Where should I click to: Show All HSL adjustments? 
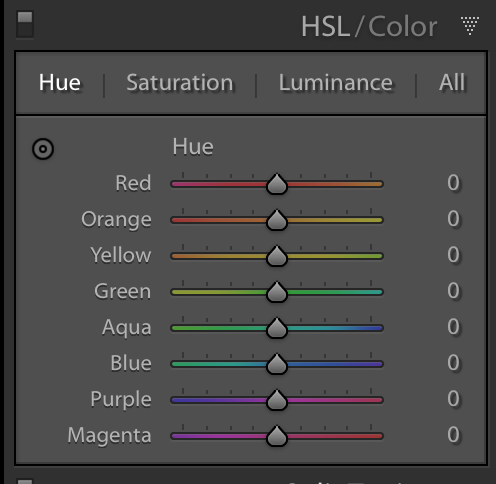pos(452,82)
